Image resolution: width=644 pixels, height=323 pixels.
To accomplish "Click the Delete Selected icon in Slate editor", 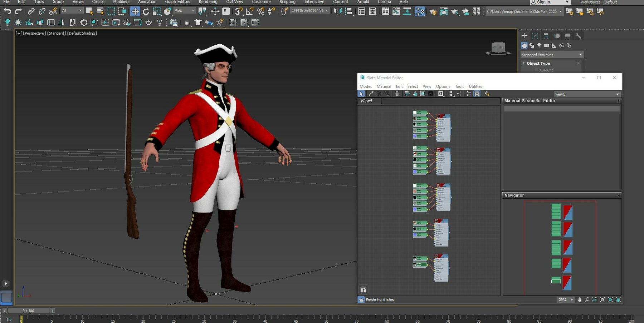I will pyautogui.click(x=397, y=94).
